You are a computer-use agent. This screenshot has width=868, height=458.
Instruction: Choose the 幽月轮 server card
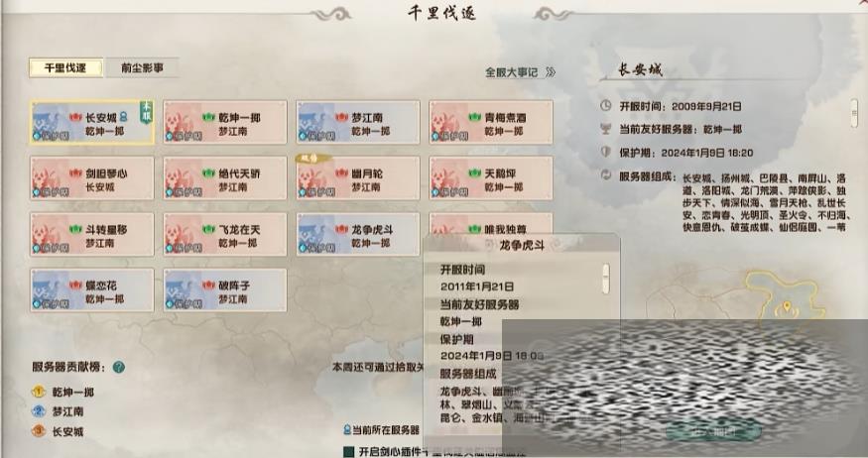tap(358, 178)
